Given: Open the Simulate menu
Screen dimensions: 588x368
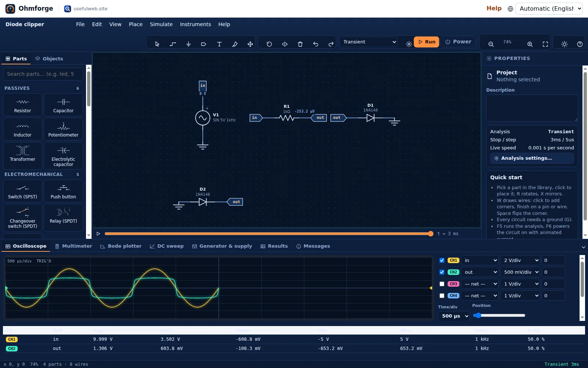Looking at the screenshot, I should 161,24.
